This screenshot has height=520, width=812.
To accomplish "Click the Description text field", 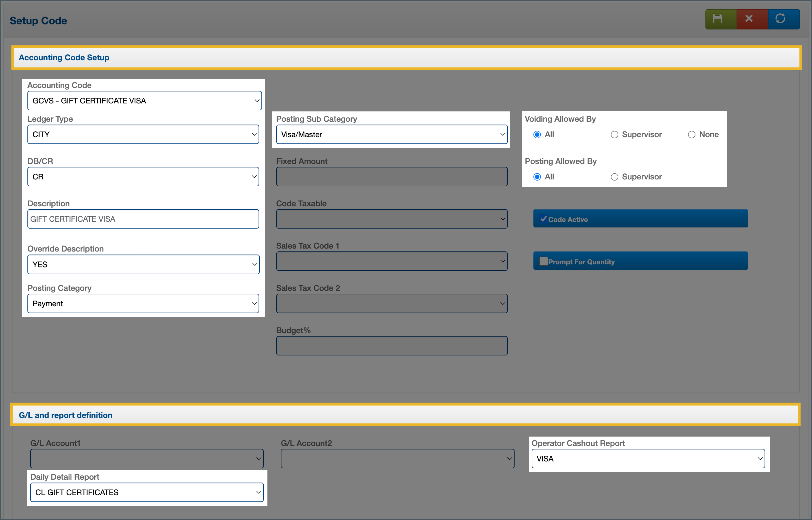I will (x=143, y=219).
